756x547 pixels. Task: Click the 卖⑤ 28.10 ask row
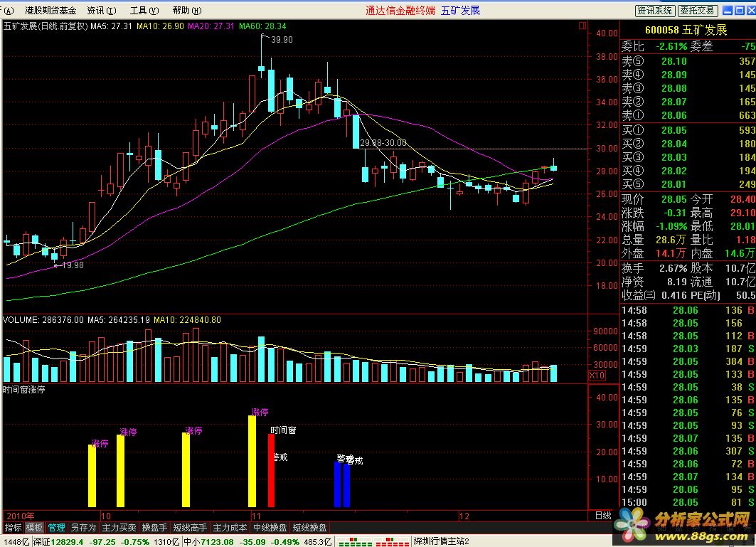[x=688, y=61]
